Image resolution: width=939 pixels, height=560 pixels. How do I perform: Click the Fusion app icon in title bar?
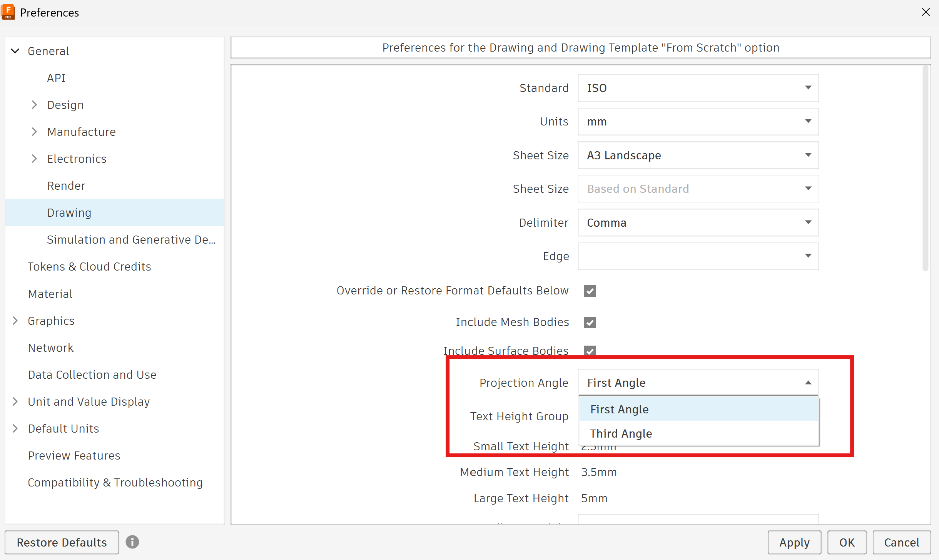[8, 12]
